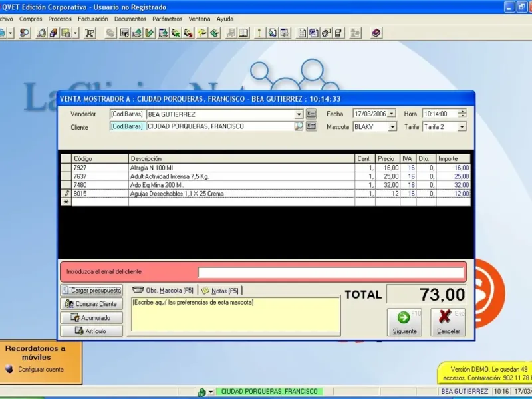Click the yellow pin toolbar icon

coord(259,33)
